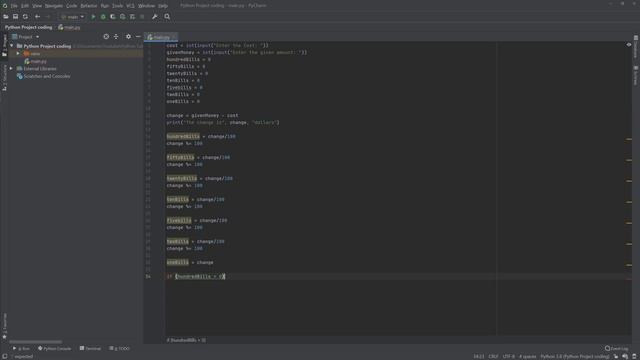
Task: Open the View menu
Action: (x=37, y=6)
